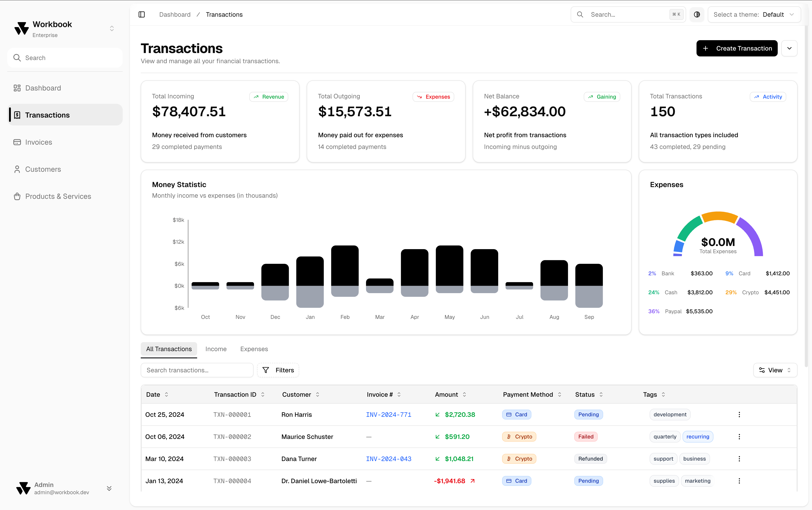Expand the Workbook workspace switcher
The image size is (812, 510).
pyautogui.click(x=112, y=29)
